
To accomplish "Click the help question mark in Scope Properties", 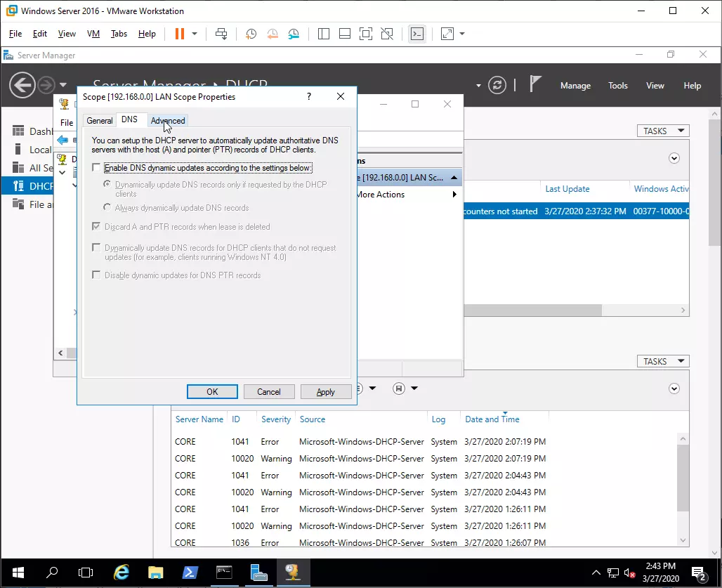I will 309,96.
